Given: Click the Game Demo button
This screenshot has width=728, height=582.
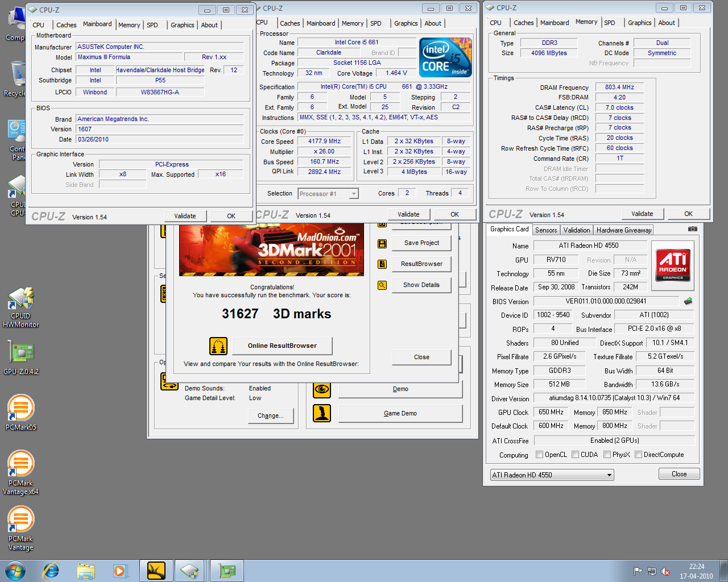Looking at the screenshot, I should [x=400, y=414].
